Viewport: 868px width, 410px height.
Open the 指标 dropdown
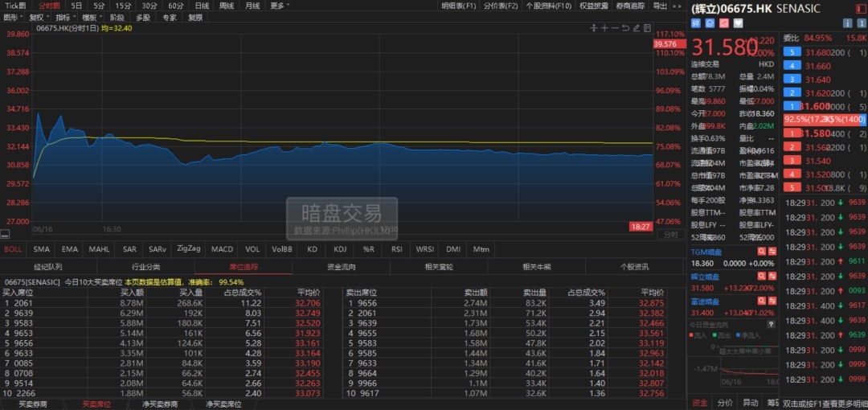click(x=66, y=17)
